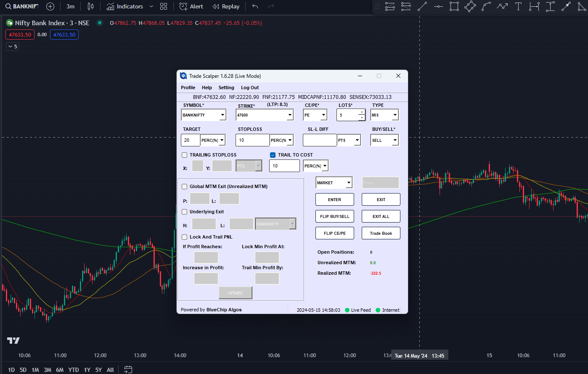Create a new Alert
This screenshot has height=374, width=588.
tap(191, 6)
